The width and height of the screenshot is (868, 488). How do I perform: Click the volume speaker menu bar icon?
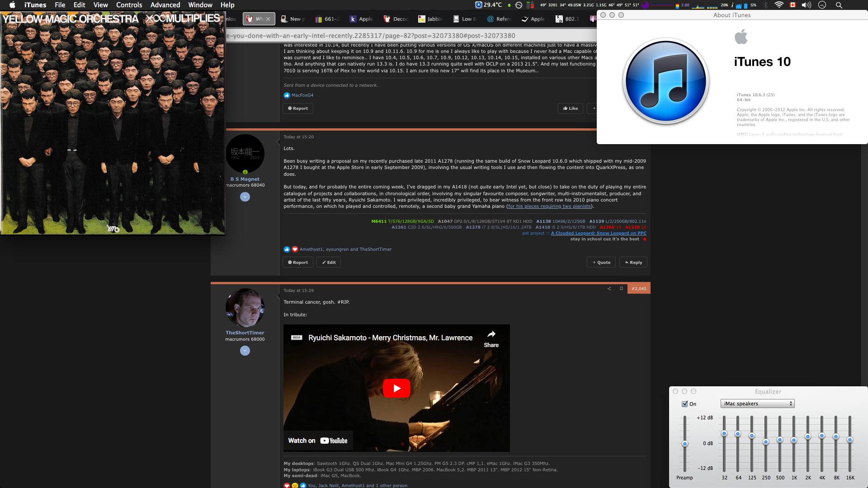806,5
